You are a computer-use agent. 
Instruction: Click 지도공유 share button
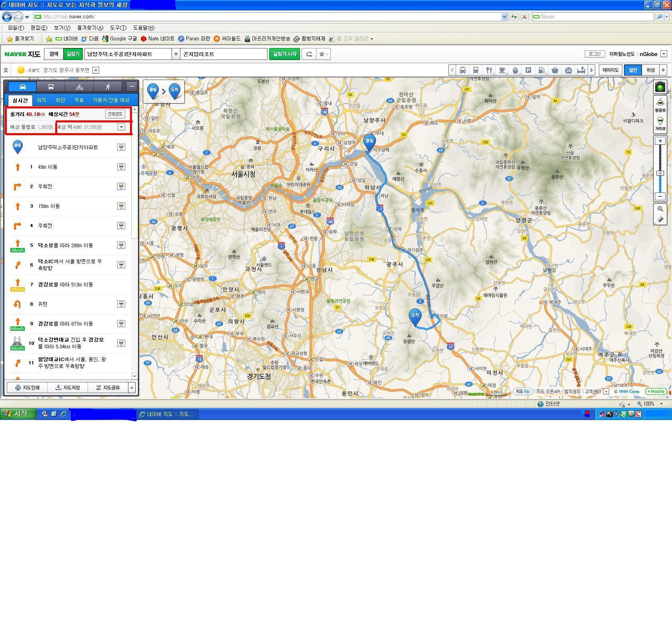click(108, 387)
